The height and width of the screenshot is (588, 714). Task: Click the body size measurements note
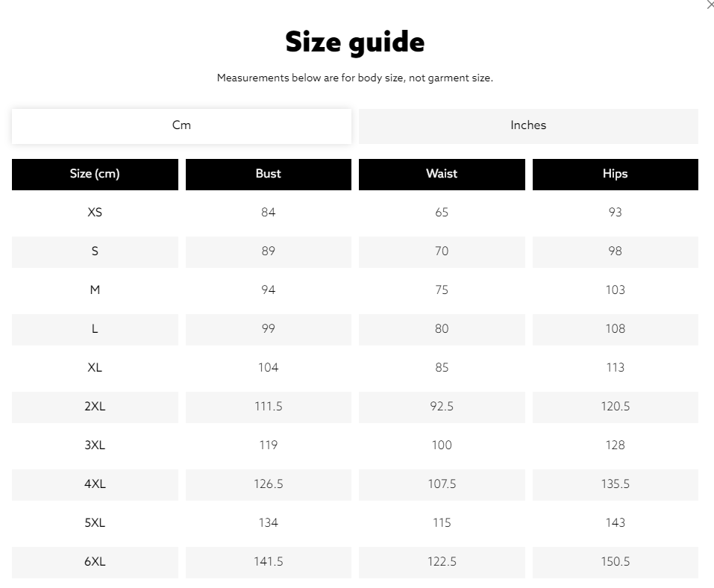(x=355, y=78)
